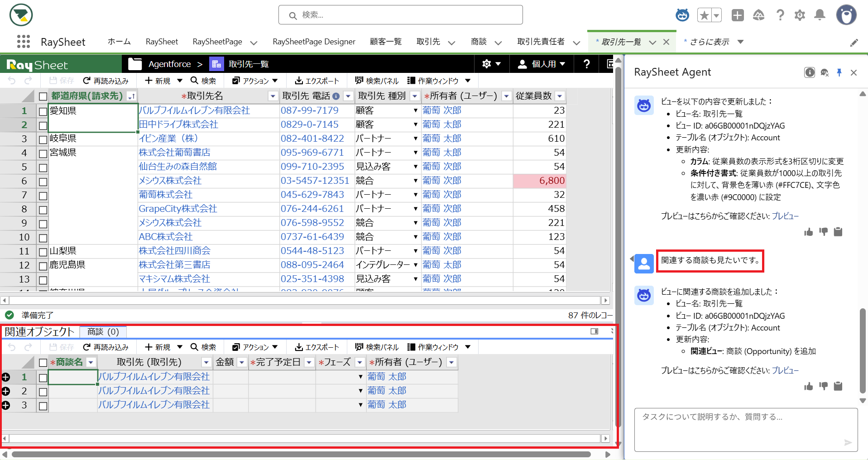The image size is (868, 460).
Task: Expand the 個人用 dropdown menu
Action: (x=542, y=64)
